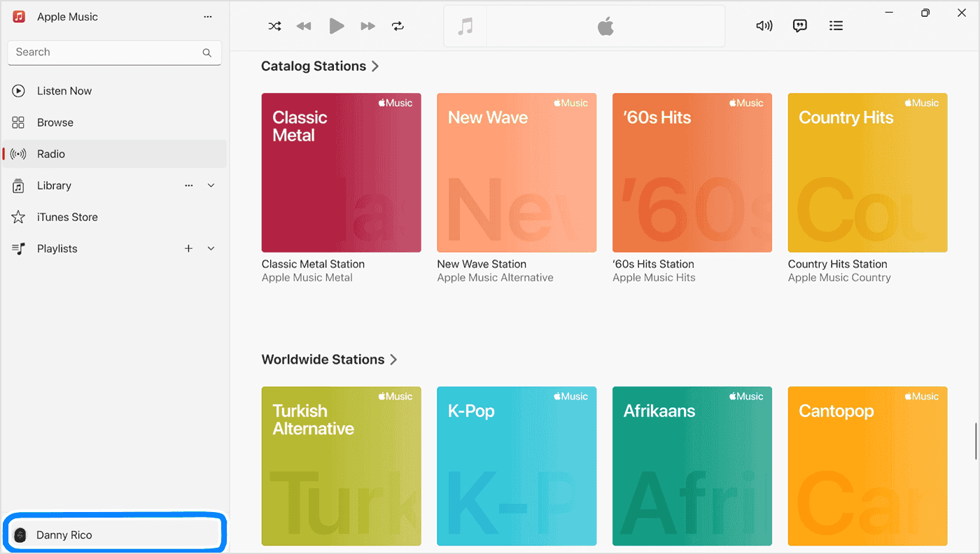
Task: Open Apple Music app options menu
Action: pyautogui.click(x=207, y=16)
